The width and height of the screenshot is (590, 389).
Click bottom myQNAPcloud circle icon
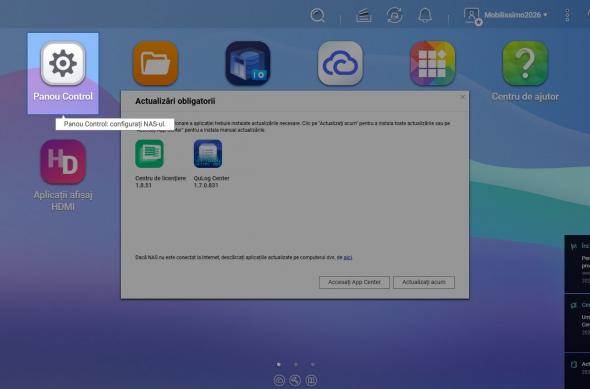[x=279, y=380]
